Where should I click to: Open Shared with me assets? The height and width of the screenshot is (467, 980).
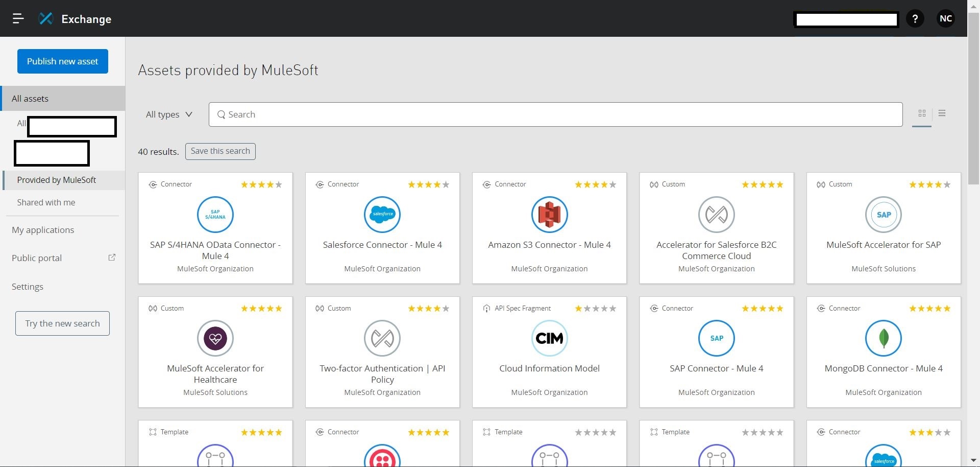coord(46,202)
